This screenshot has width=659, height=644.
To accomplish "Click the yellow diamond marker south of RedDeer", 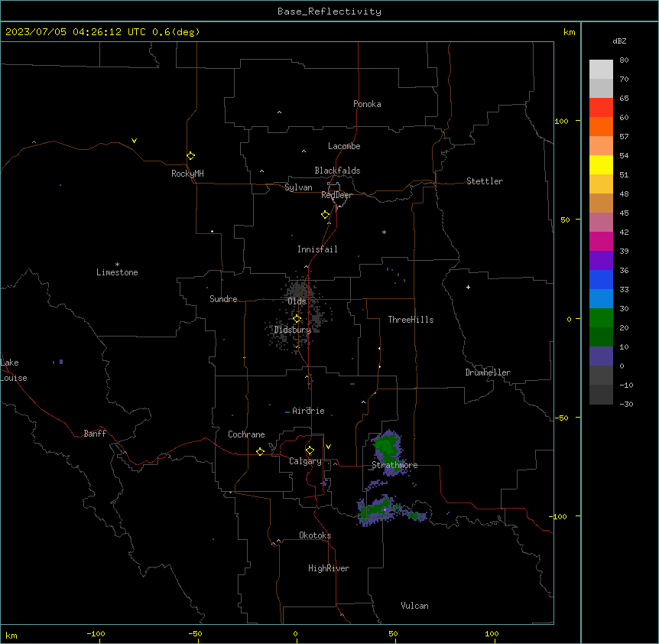I will pyautogui.click(x=325, y=215).
